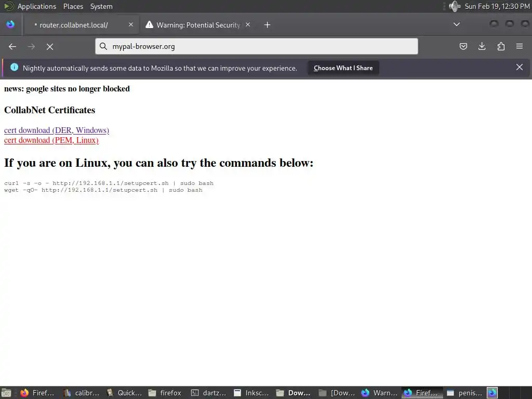Screen dimensions: 532x399
Task: Click the news google sites no longer blocked text
Action: [67, 88]
